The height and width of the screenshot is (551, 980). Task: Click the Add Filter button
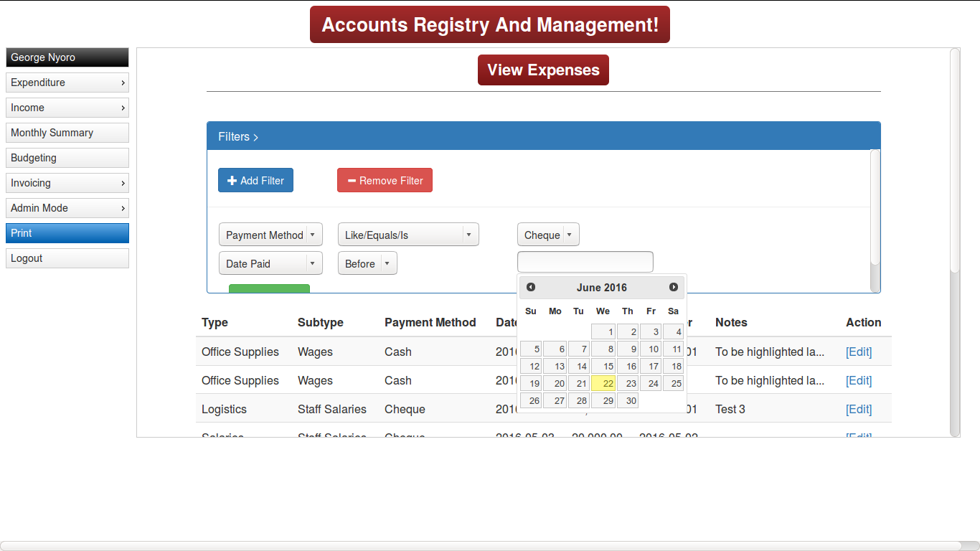255,181
